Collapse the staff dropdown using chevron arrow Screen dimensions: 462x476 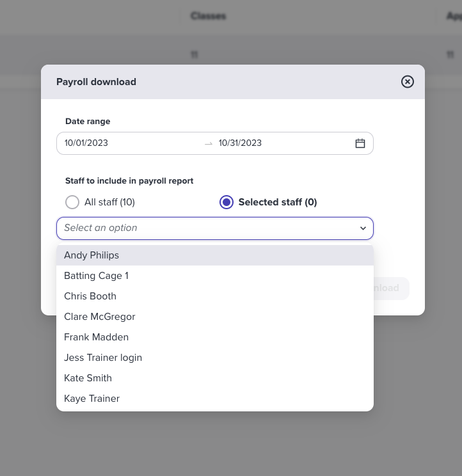[x=363, y=228]
